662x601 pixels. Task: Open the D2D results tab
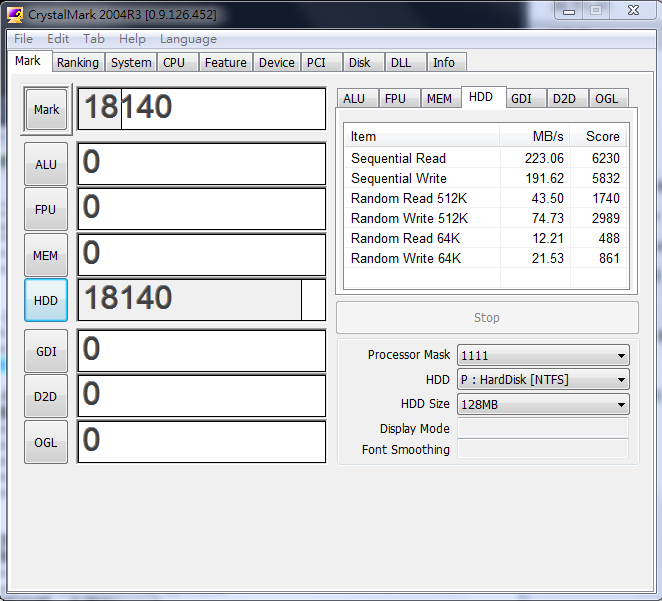(x=567, y=98)
